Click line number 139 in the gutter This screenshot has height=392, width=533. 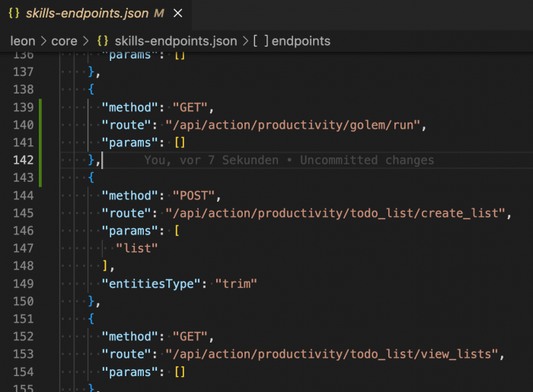point(24,107)
